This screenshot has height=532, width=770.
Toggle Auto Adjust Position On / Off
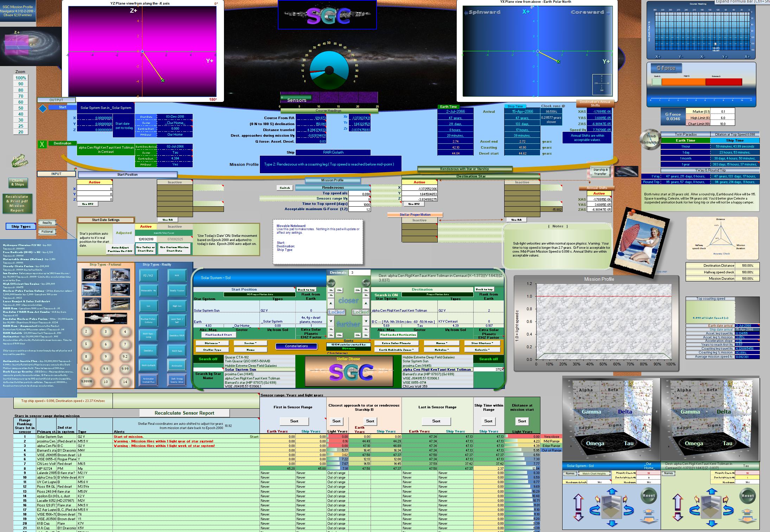click(120, 249)
